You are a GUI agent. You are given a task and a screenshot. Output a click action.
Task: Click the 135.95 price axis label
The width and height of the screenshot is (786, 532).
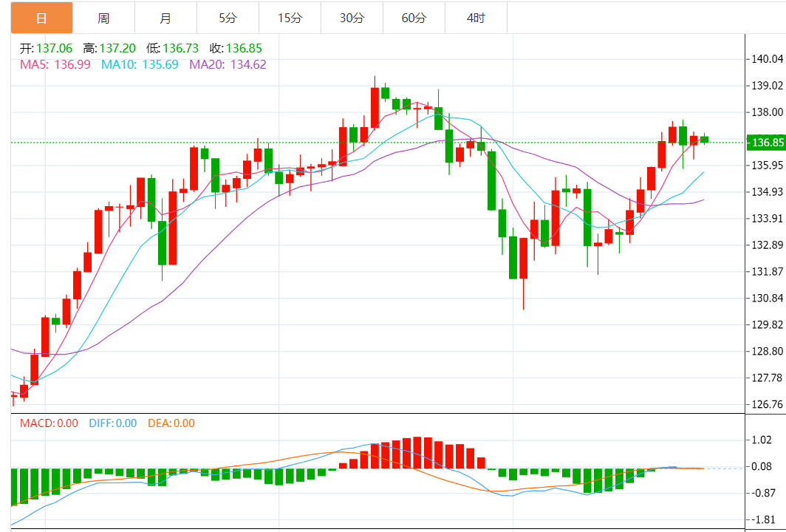pos(768,166)
